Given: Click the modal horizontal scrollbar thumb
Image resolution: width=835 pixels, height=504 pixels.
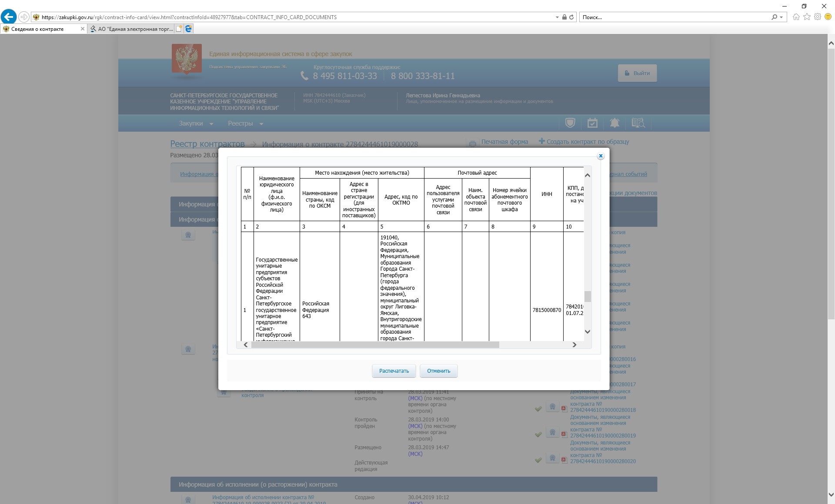Looking at the screenshot, I should pos(375,345).
